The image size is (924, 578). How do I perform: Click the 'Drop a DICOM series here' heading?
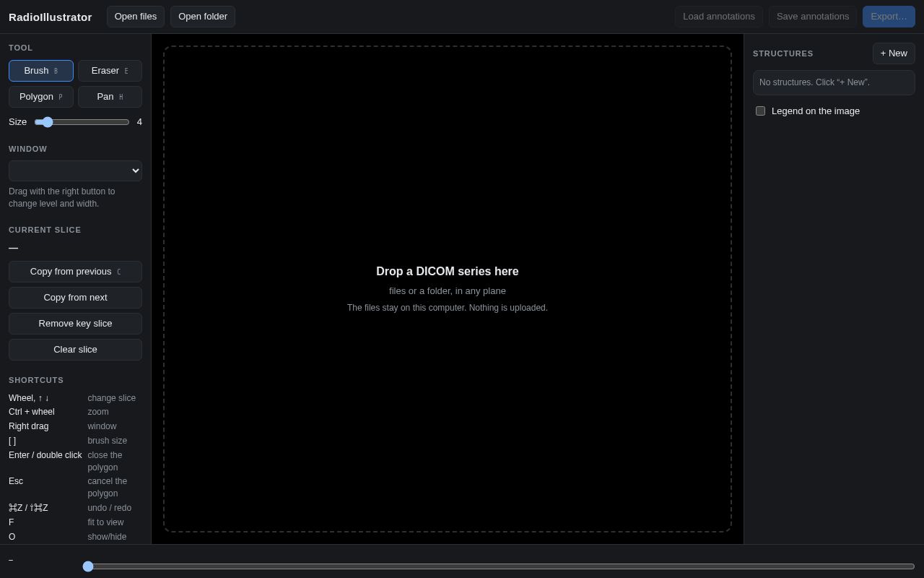pos(448,272)
